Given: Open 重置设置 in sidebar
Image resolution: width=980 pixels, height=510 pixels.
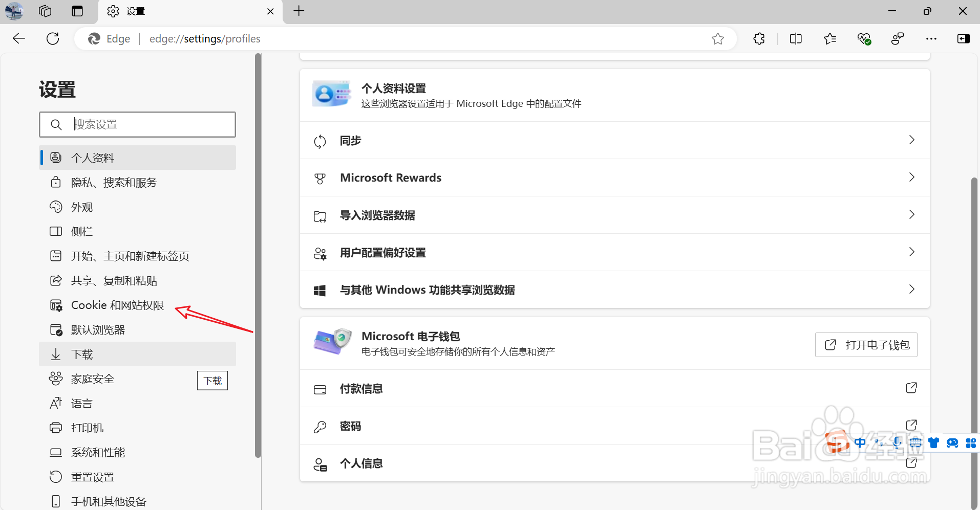Looking at the screenshot, I should click(x=137, y=477).
